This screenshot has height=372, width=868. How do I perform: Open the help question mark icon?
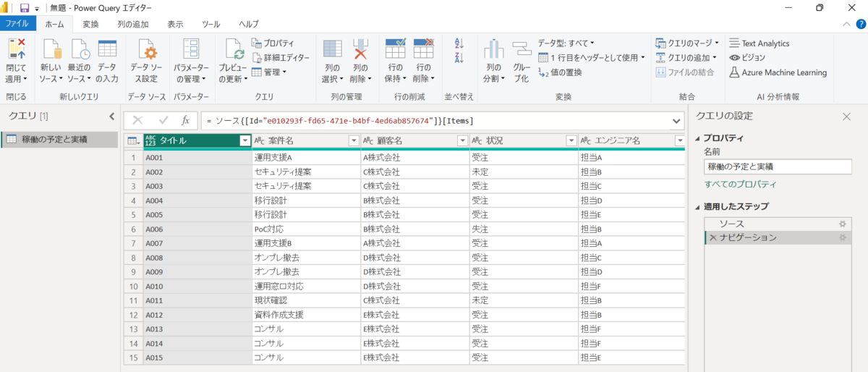861,24
